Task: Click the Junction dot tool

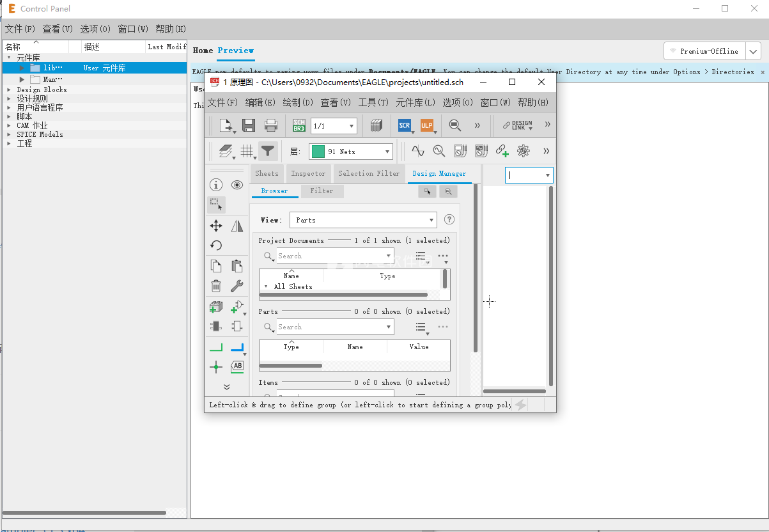Action: 216,367
